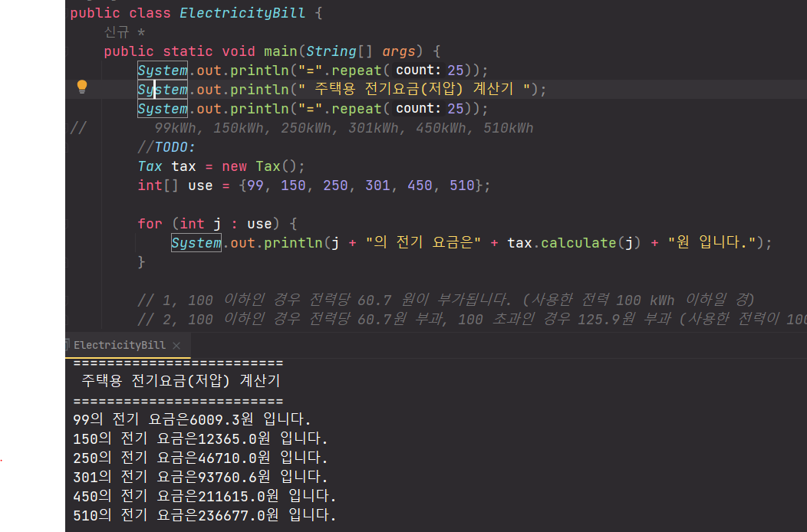Click the comment starting // 2, 100 이하인
Viewport: 807px width, 532px height.
[472, 320]
